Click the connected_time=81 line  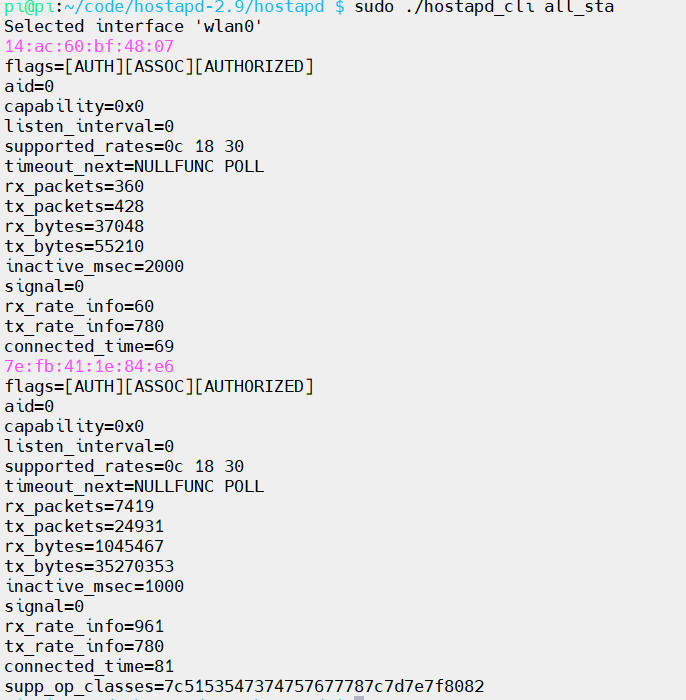(x=89, y=666)
